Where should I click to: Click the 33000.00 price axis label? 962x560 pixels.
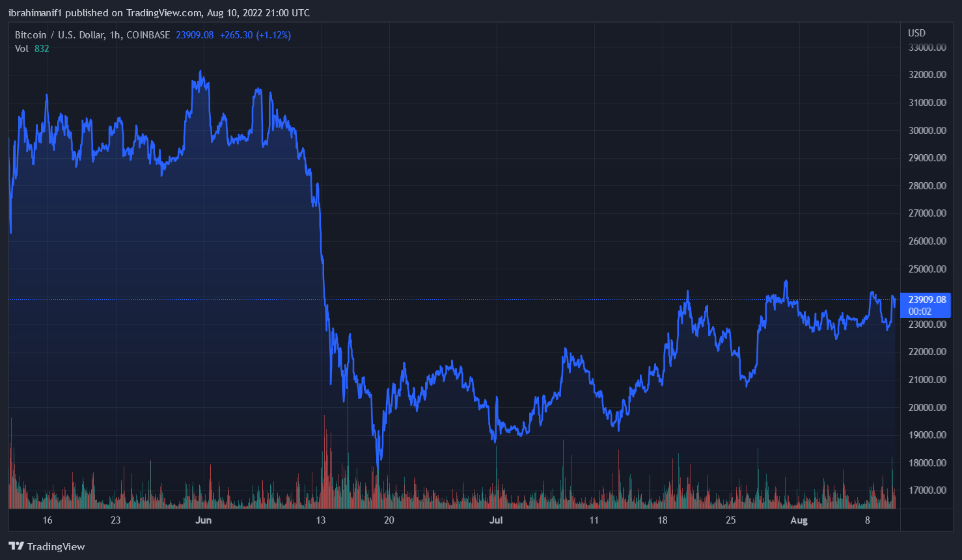click(927, 47)
